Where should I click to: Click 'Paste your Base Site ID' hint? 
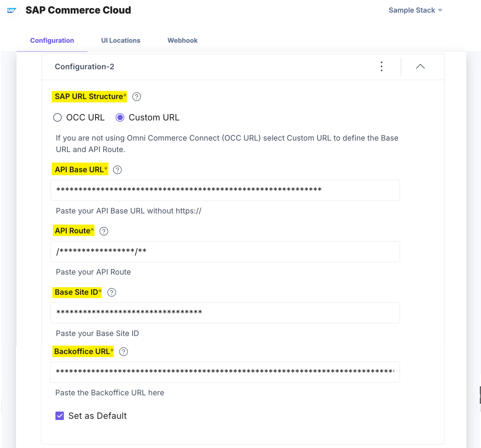point(97,333)
